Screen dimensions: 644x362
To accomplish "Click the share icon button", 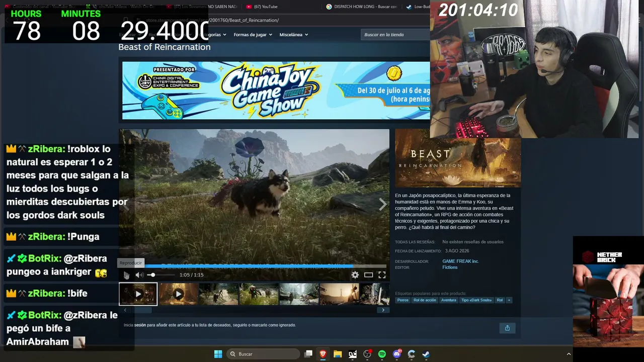I will (507, 328).
